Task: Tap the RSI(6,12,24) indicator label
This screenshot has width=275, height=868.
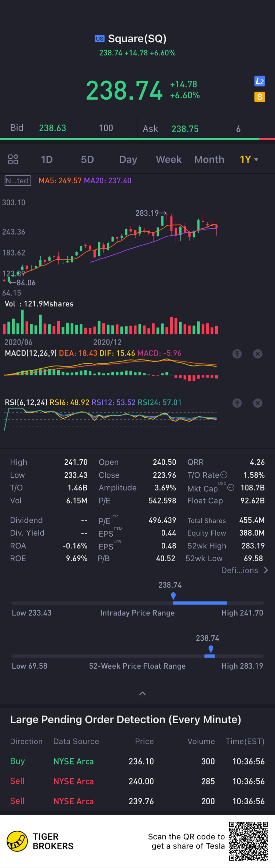Action: tap(26, 402)
